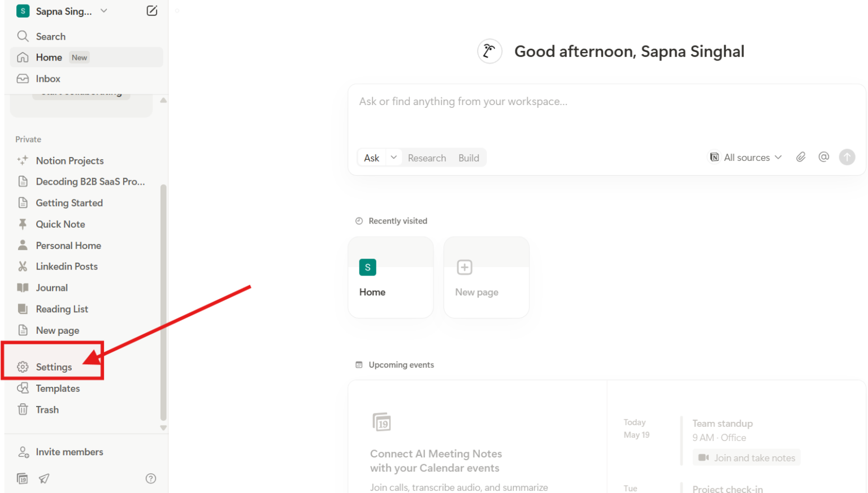Image resolution: width=868 pixels, height=493 pixels.
Task: Select the Ask mode tab
Action: click(x=371, y=158)
